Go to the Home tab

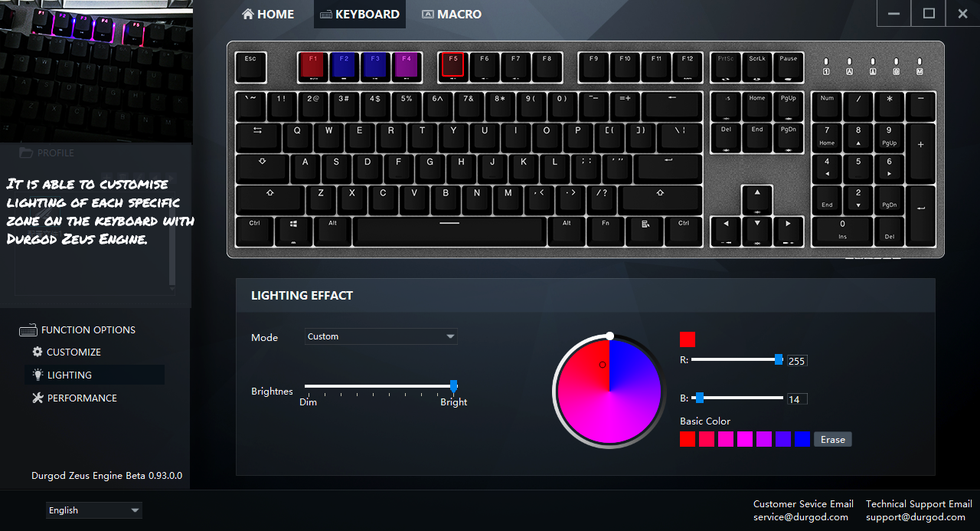pos(267,14)
